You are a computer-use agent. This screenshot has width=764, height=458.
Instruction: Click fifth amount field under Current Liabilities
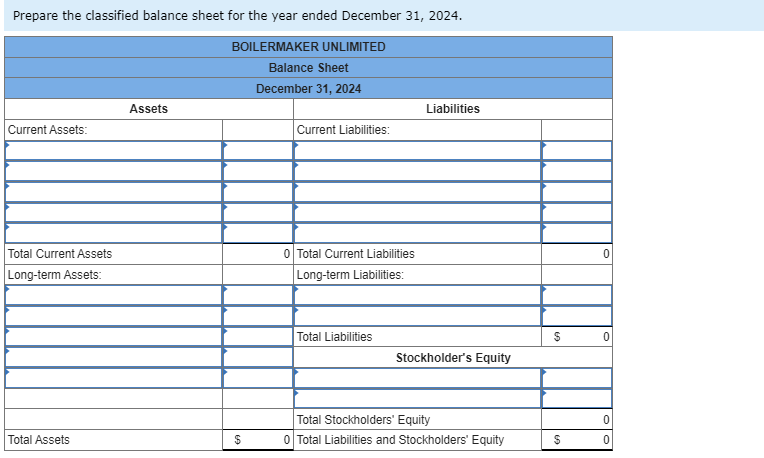(x=577, y=233)
